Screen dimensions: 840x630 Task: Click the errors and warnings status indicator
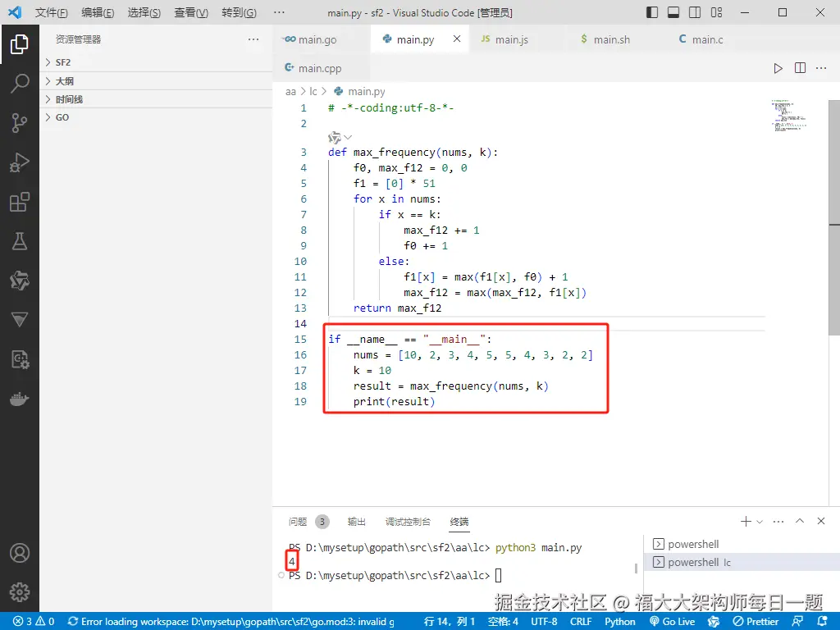pyautogui.click(x=34, y=622)
